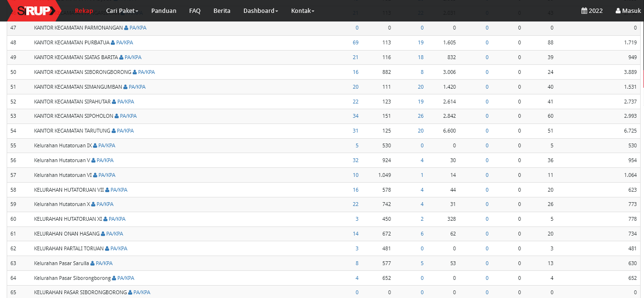Click person icon for Kelurahan Hutatoruan IX
Image resolution: width=644 pixels, height=298 pixels.
click(95, 146)
